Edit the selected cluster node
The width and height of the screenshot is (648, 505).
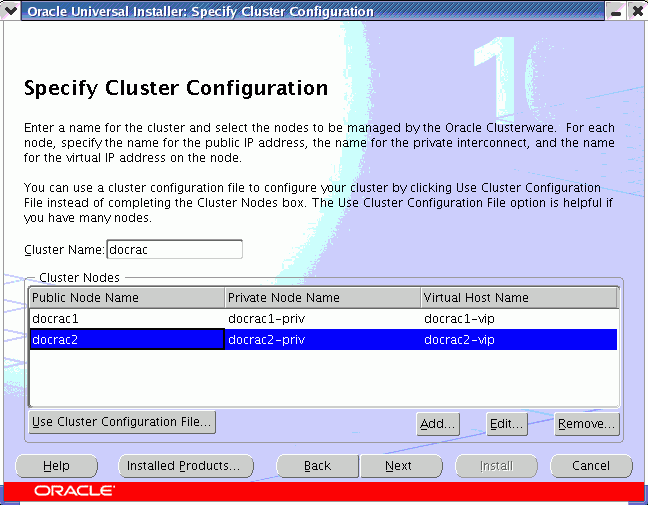[507, 424]
